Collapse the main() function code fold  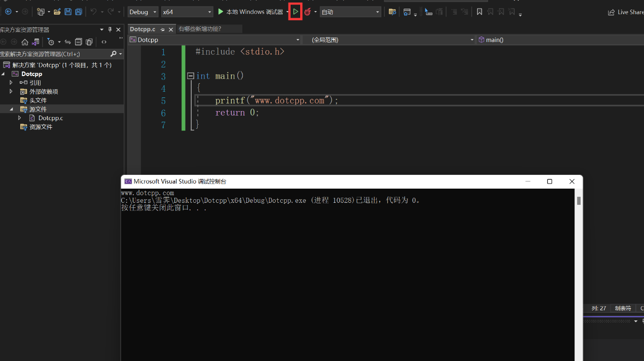[x=191, y=76]
